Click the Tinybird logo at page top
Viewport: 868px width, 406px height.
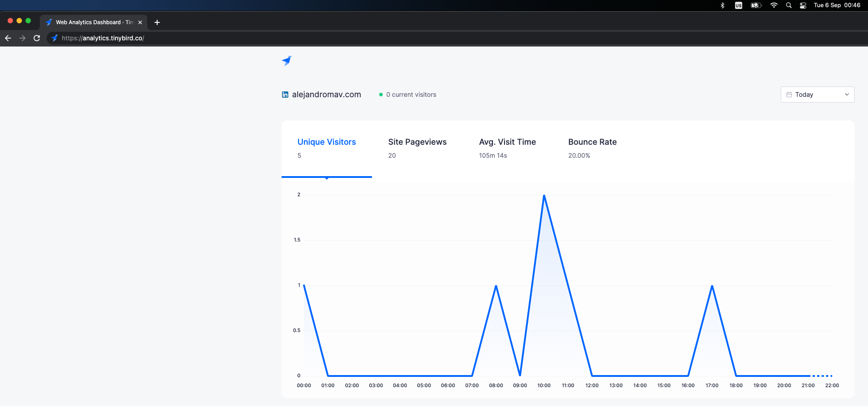pos(286,60)
